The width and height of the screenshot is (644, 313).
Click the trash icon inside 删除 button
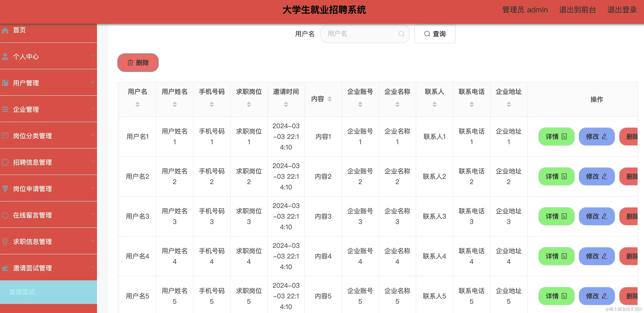coord(130,63)
